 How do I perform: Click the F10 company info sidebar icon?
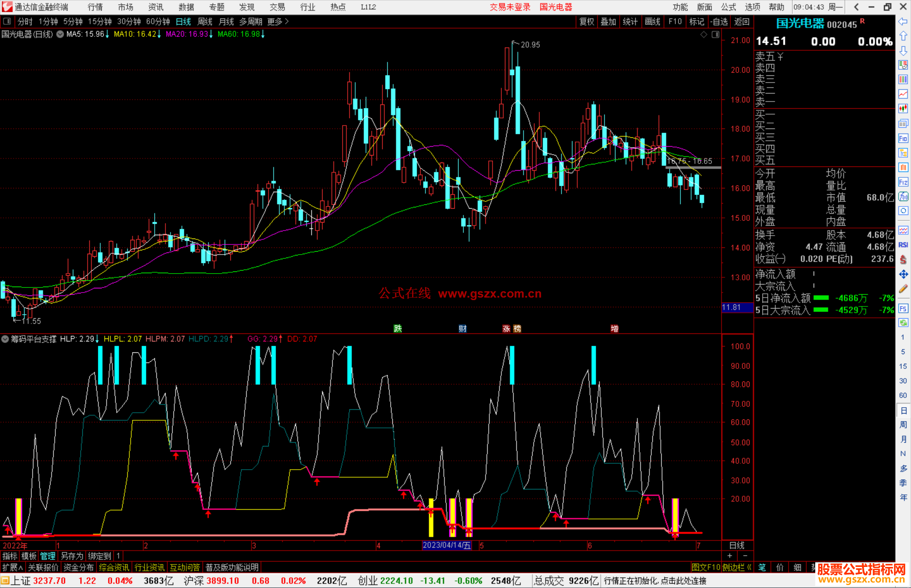[x=903, y=138]
